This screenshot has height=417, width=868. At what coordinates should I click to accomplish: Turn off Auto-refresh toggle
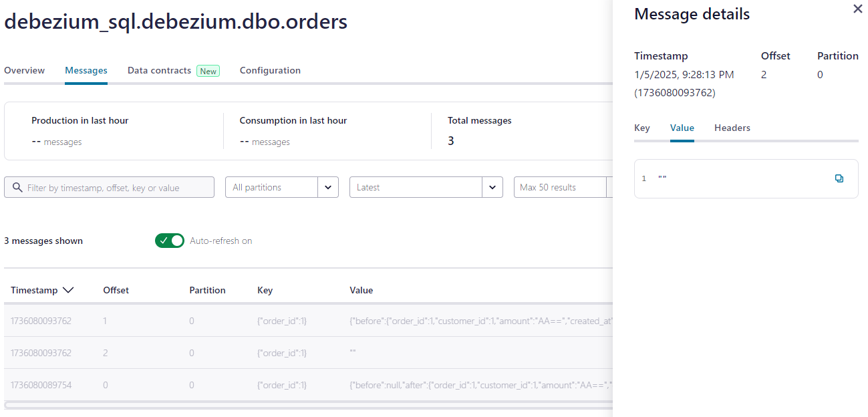pos(170,241)
